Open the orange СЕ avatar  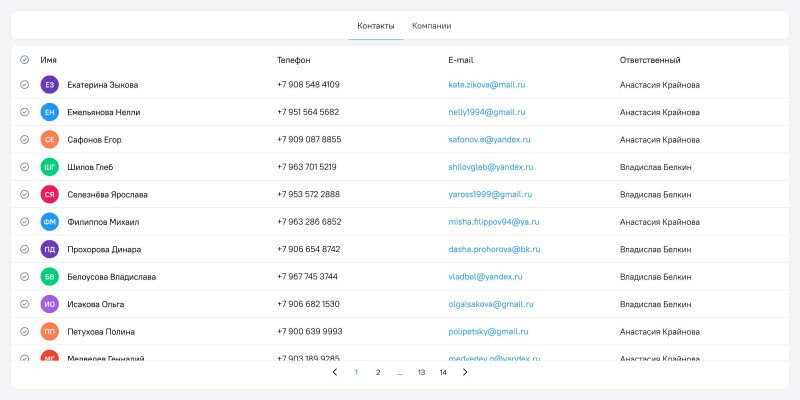click(49, 139)
